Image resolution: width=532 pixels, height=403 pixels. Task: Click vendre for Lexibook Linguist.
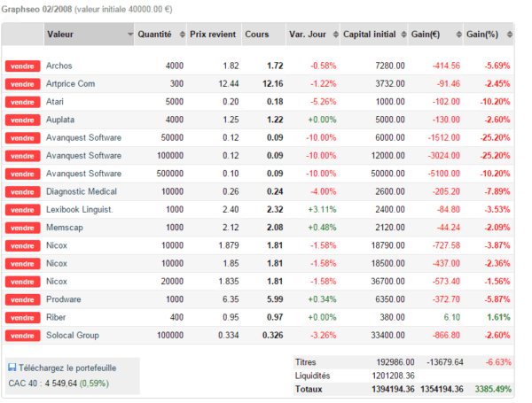(x=23, y=210)
